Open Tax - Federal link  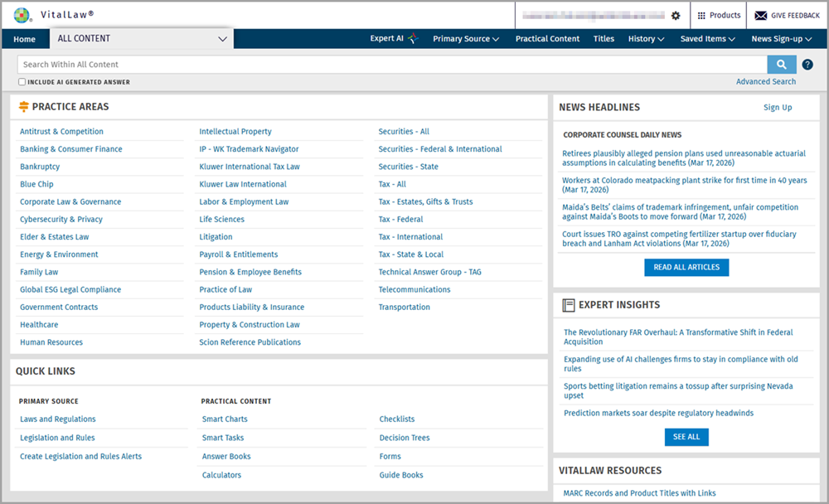400,219
